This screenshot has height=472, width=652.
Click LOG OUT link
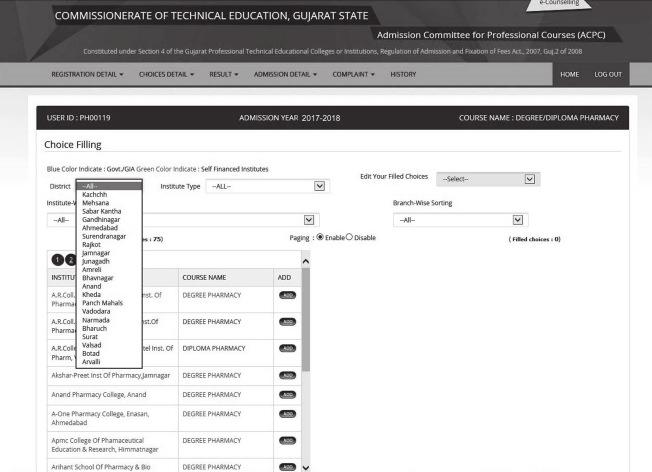(608, 74)
